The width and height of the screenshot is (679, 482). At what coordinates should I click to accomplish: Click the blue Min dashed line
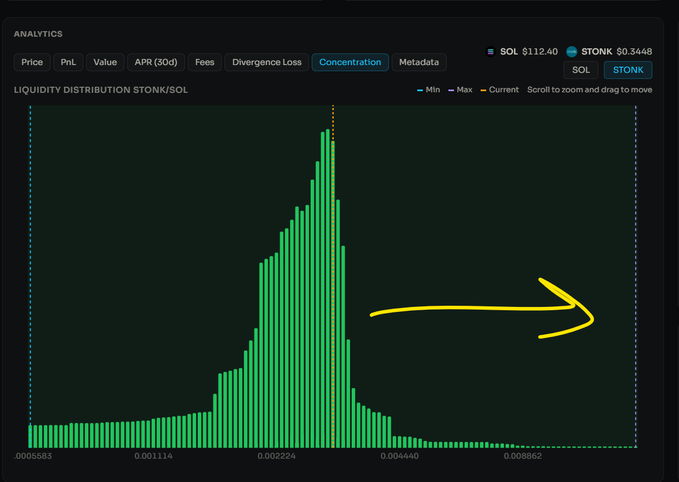click(x=30, y=276)
